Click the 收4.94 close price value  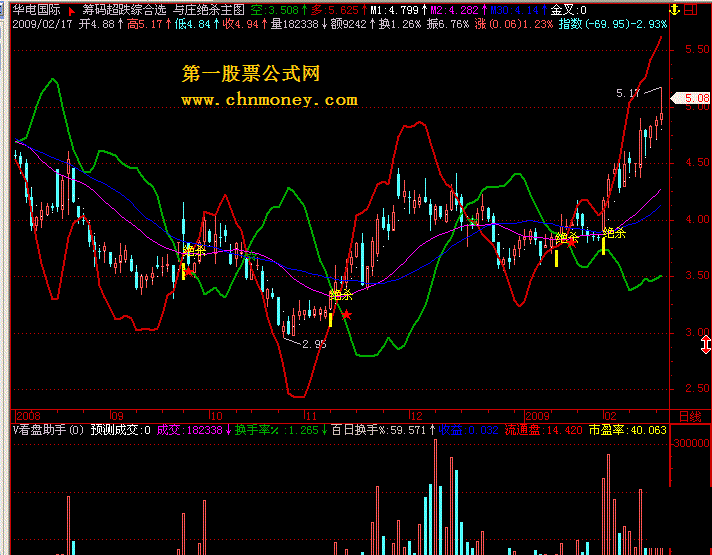[x=241, y=24]
